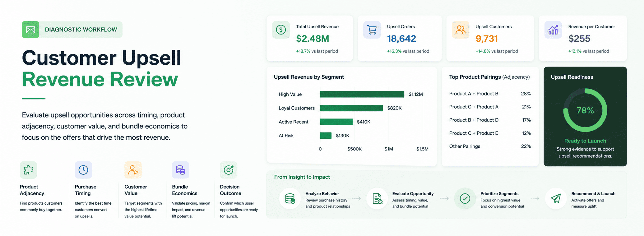Click the target Decision Outcome icon
This screenshot has height=236, width=644.
tap(229, 170)
